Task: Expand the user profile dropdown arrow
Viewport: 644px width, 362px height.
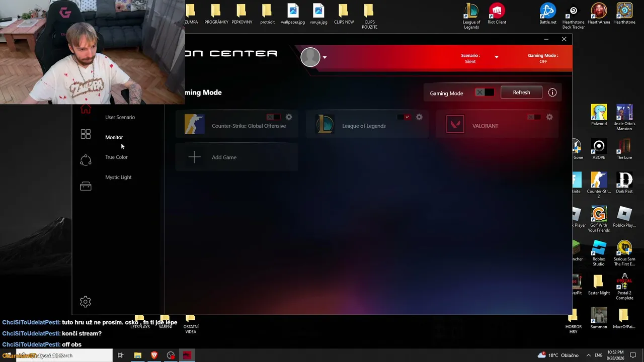Action: coord(325,57)
